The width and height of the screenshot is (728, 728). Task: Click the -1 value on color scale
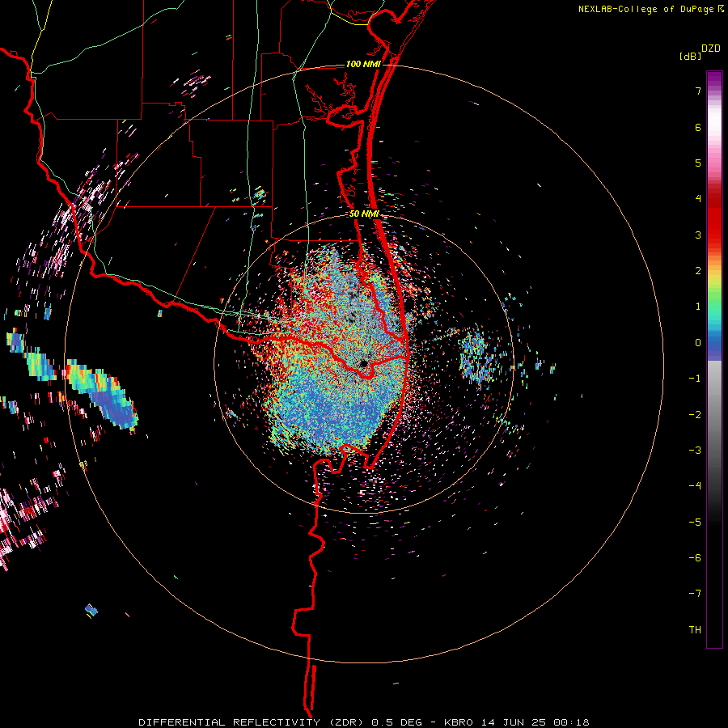tap(695, 379)
